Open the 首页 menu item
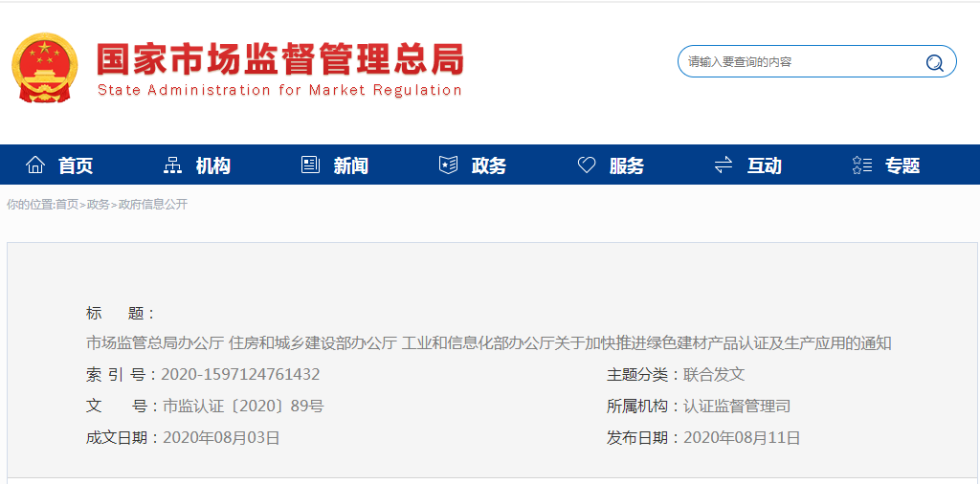Image resolution: width=980 pixels, height=484 pixels. pos(76,165)
